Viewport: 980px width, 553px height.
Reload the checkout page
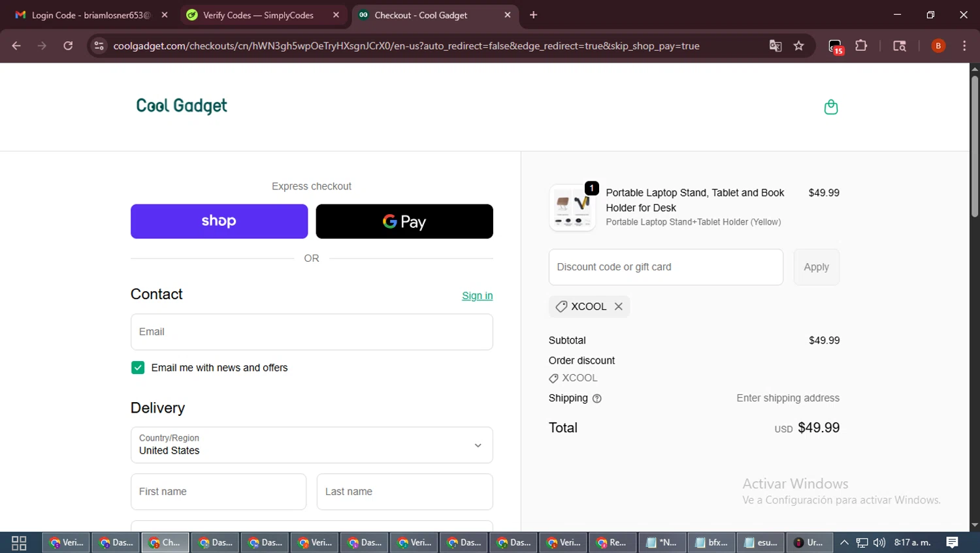pos(68,46)
